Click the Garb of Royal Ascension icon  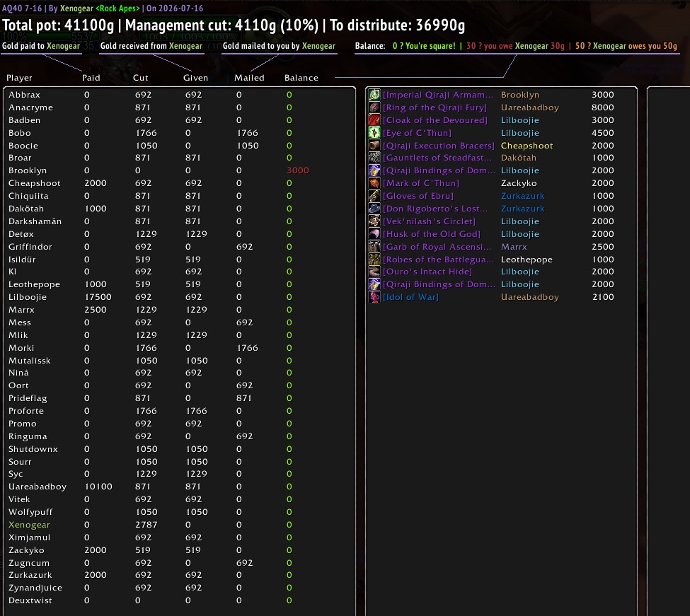374,247
